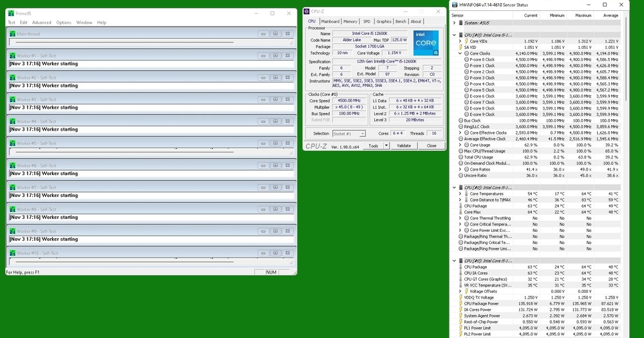Screen dimensions: 644x338
Task: Open the Test menu in Prime95
Action: 11,23
